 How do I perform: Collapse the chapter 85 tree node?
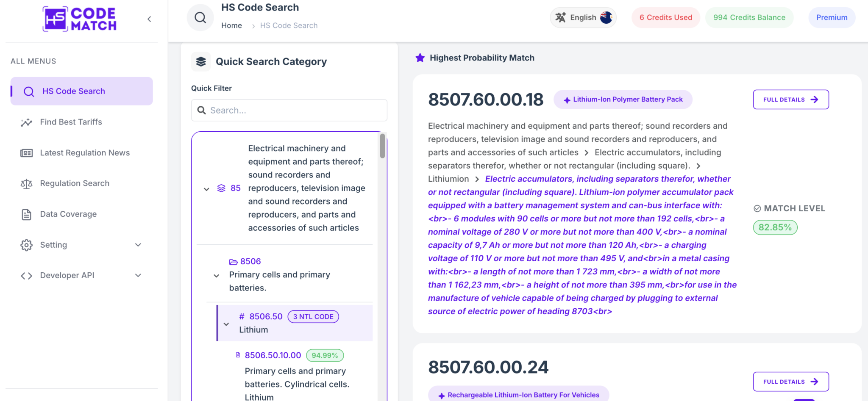[206, 189]
